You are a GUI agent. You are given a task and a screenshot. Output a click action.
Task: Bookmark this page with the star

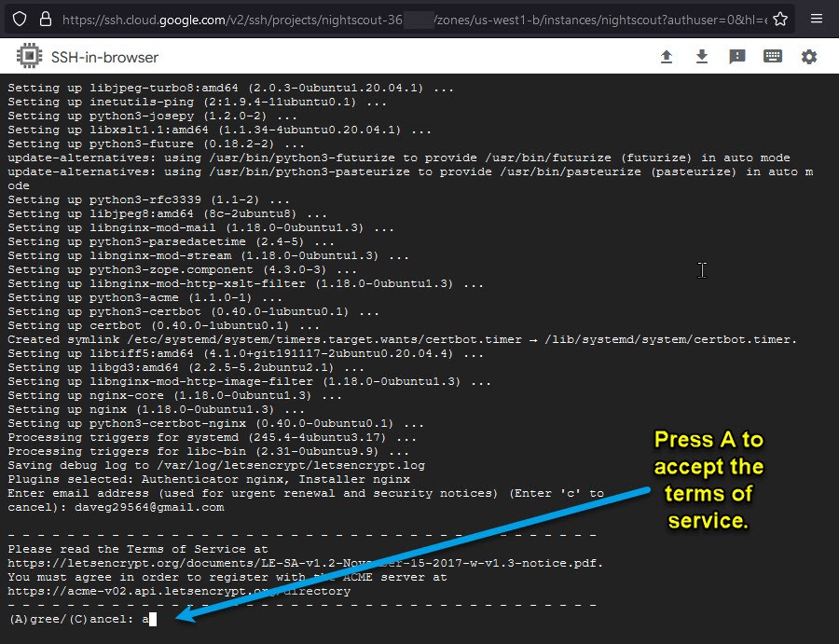pyautogui.click(x=780, y=19)
